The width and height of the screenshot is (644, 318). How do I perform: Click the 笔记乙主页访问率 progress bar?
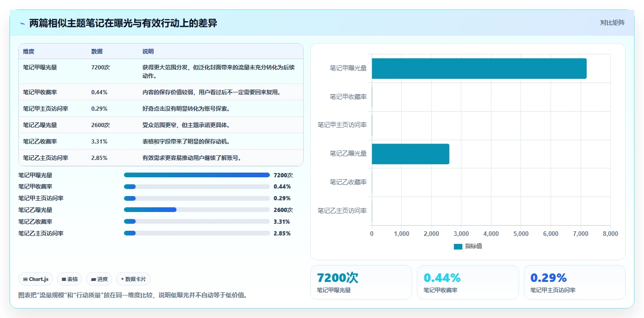(197, 233)
